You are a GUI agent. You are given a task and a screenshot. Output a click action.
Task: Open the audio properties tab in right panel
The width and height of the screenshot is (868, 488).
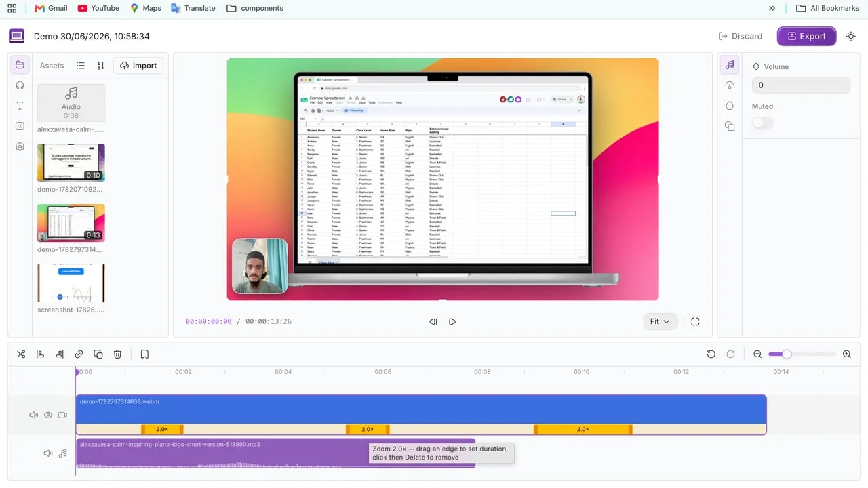[x=730, y=65]
